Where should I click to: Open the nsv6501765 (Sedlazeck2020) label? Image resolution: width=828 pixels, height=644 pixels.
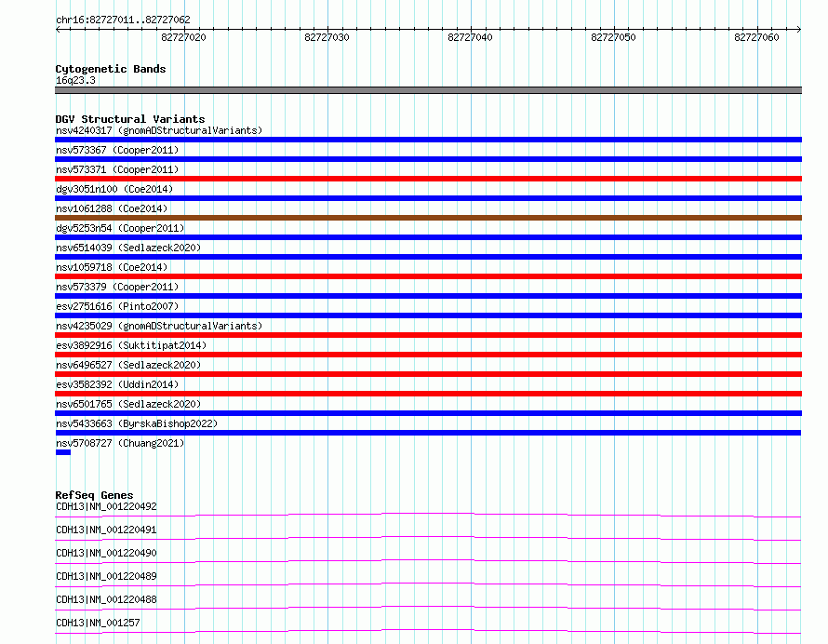pos(128,404)
